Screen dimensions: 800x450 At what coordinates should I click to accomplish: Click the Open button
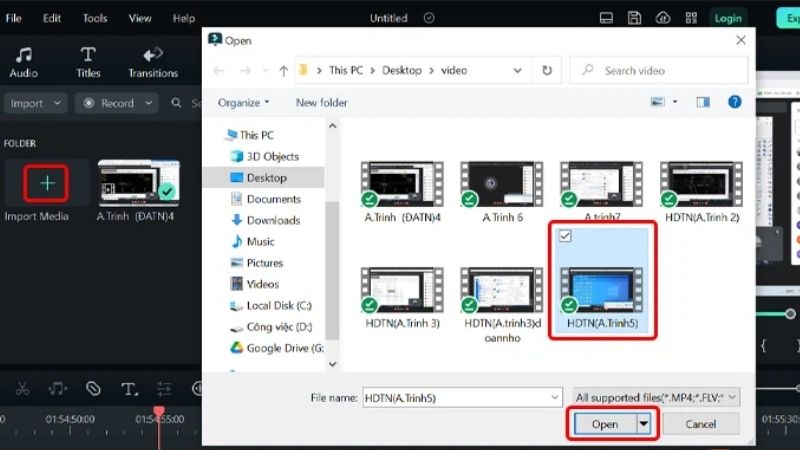pos(605,424)
